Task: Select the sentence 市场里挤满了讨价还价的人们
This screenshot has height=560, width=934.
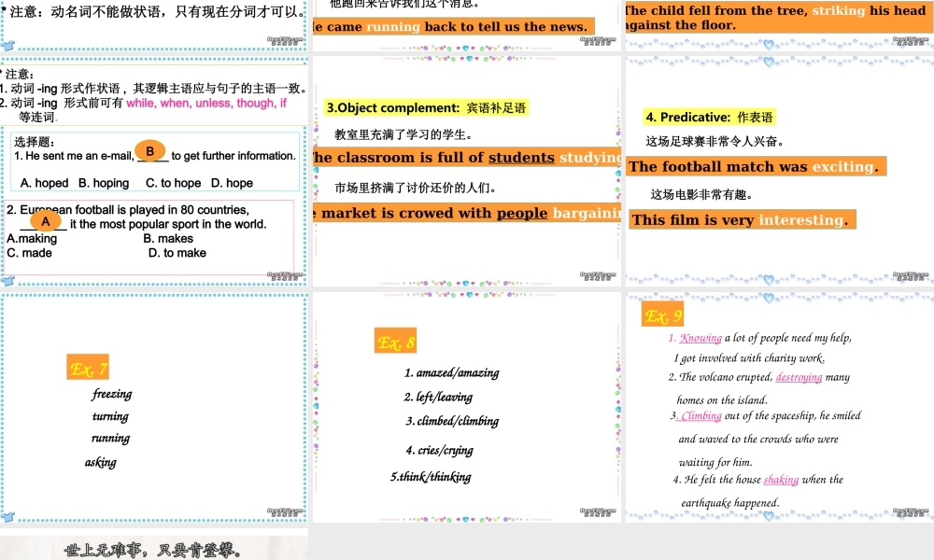Action: (x=416, y=188)
